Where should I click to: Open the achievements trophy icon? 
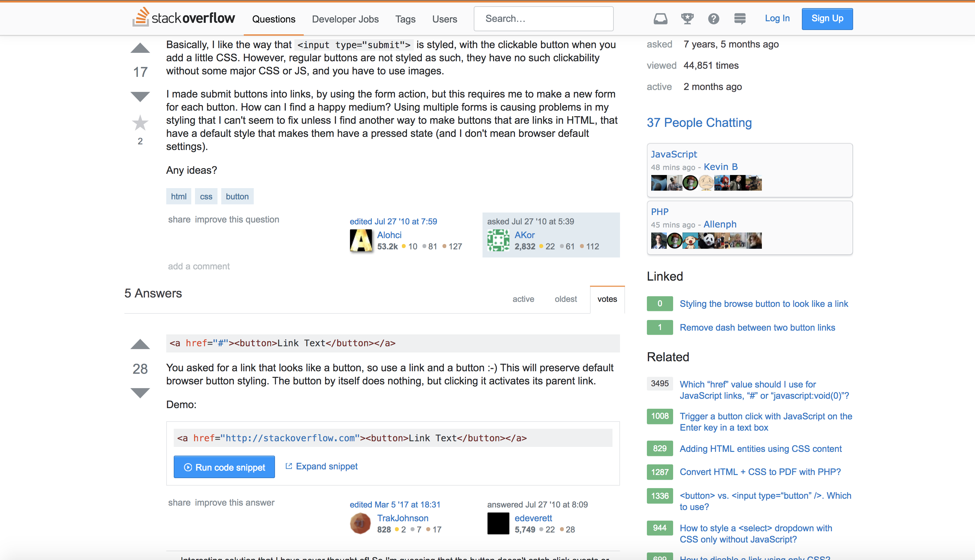(x=687, y=18)
